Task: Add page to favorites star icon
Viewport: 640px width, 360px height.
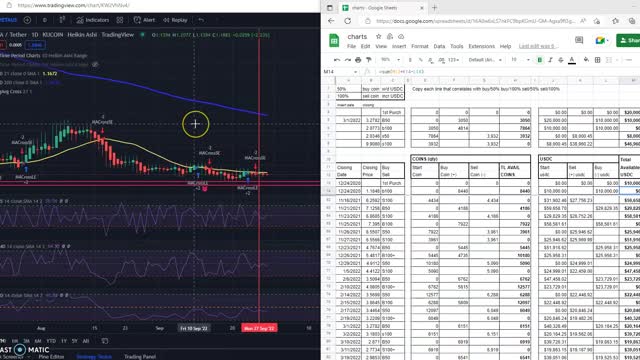Action: (597, 21)
